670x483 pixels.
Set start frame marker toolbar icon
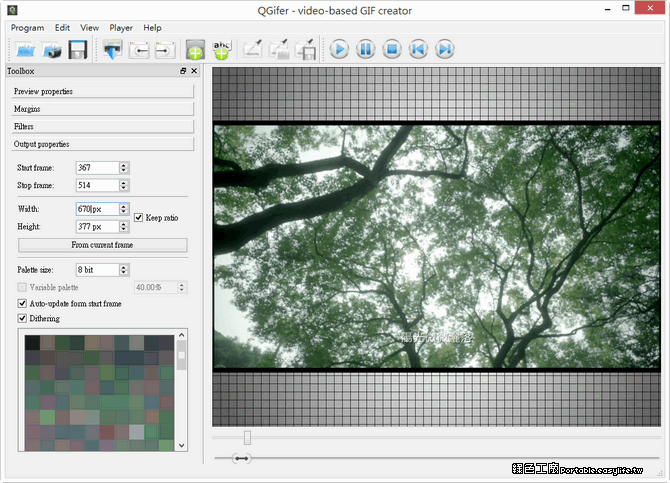coord(139,50)
